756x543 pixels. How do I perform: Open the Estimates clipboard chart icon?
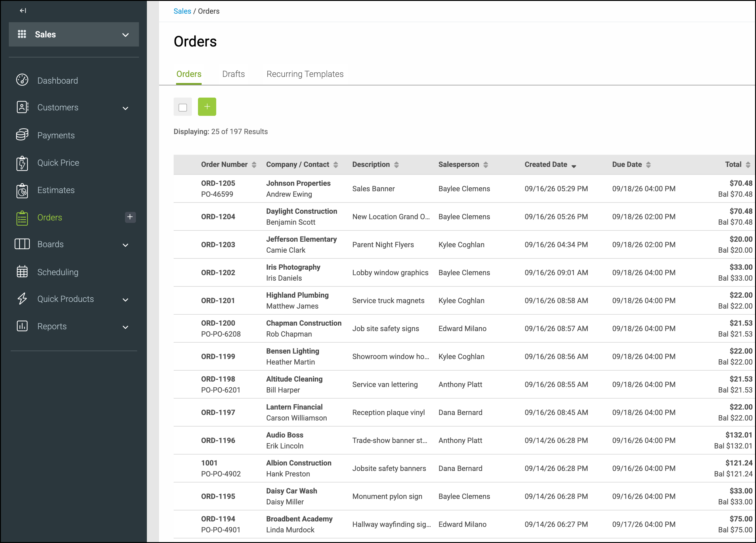22,190
